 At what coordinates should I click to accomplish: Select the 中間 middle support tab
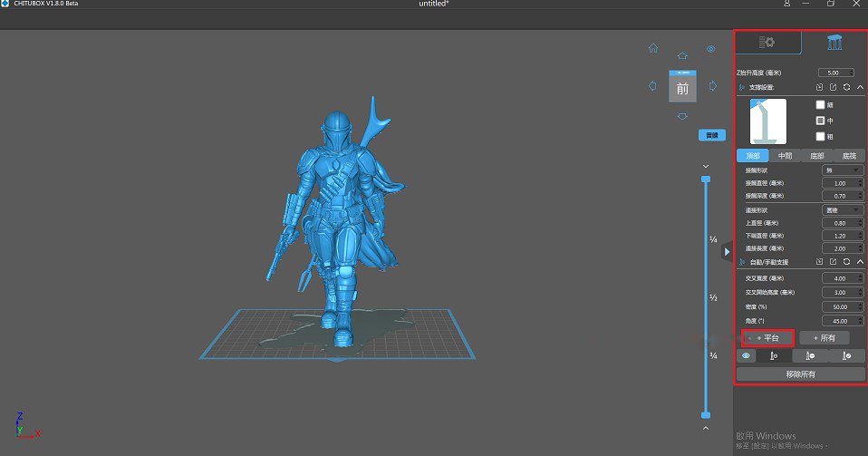[784, 156]
